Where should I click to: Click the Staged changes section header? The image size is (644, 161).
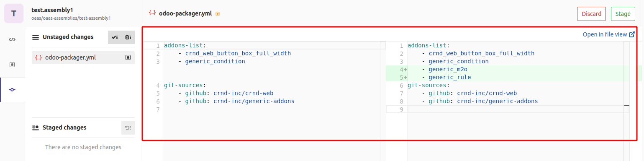tap(64, 127)
